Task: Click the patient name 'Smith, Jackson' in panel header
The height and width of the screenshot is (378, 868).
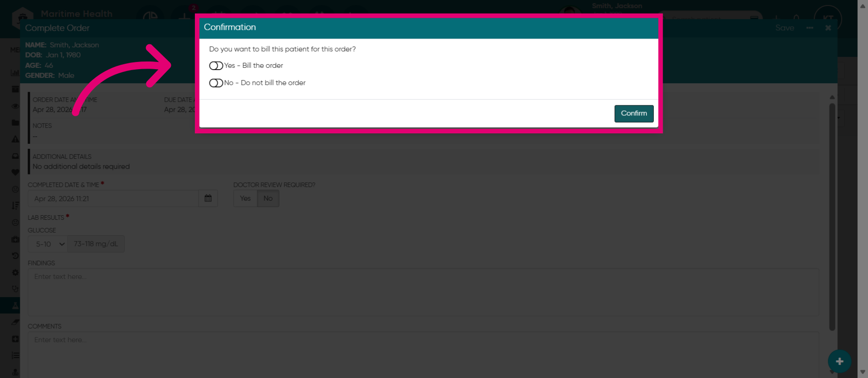Action: [74, 45]
